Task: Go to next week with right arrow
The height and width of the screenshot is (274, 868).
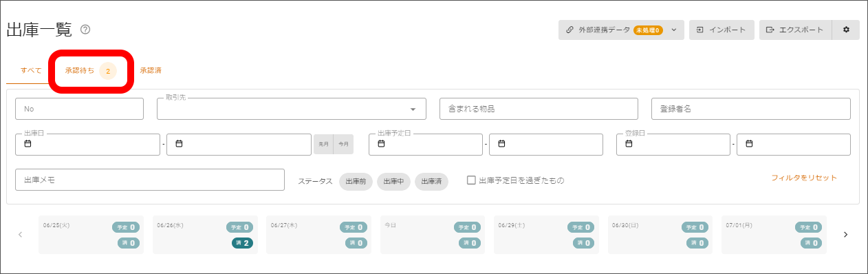Action: [845, 235]
